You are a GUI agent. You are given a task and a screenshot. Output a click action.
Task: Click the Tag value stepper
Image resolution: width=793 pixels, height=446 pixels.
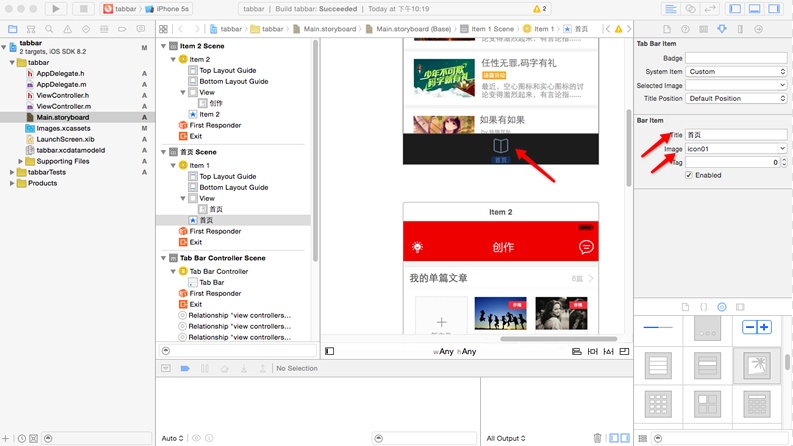click(784, 162)
